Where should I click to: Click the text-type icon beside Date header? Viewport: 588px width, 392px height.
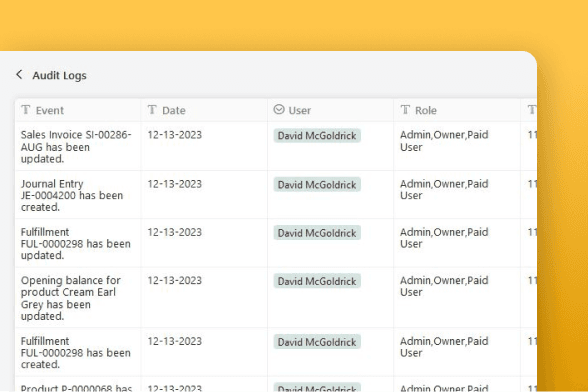(152, 110)
